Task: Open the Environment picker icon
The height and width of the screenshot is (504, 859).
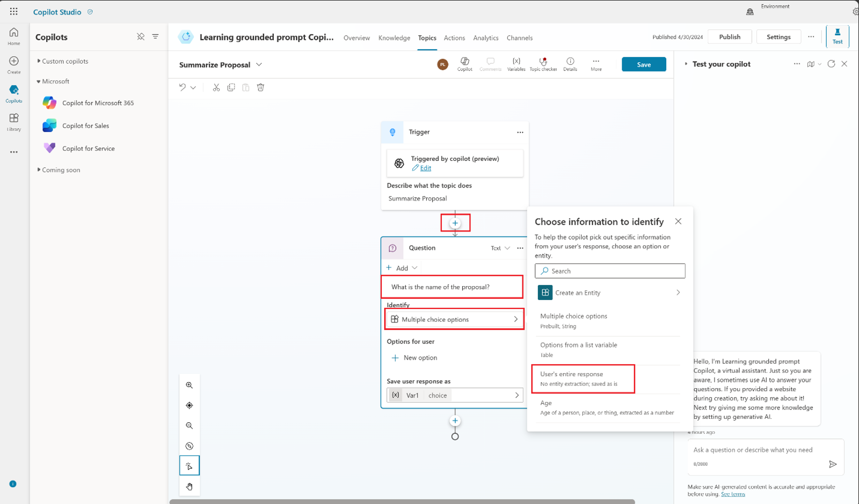Action: pos(750,12)
